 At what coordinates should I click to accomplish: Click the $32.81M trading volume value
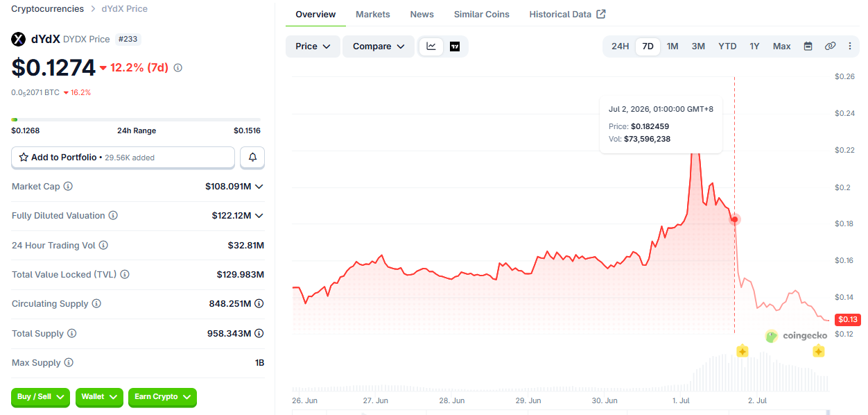(x=246, y=246)
